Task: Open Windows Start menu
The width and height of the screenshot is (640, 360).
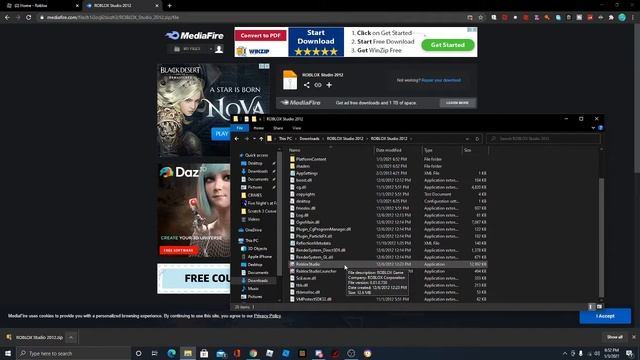Action: 8,353
